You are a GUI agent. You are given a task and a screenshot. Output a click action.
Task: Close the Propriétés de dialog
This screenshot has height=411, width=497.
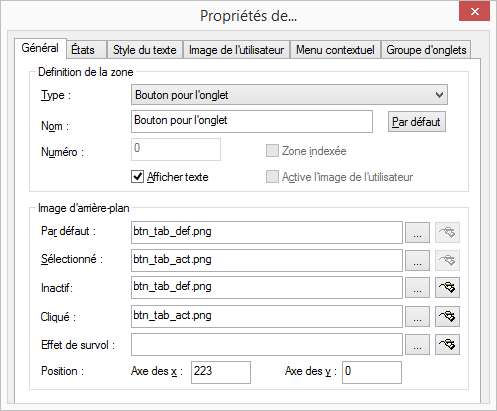pyautogui.click(x=474, y=12)
